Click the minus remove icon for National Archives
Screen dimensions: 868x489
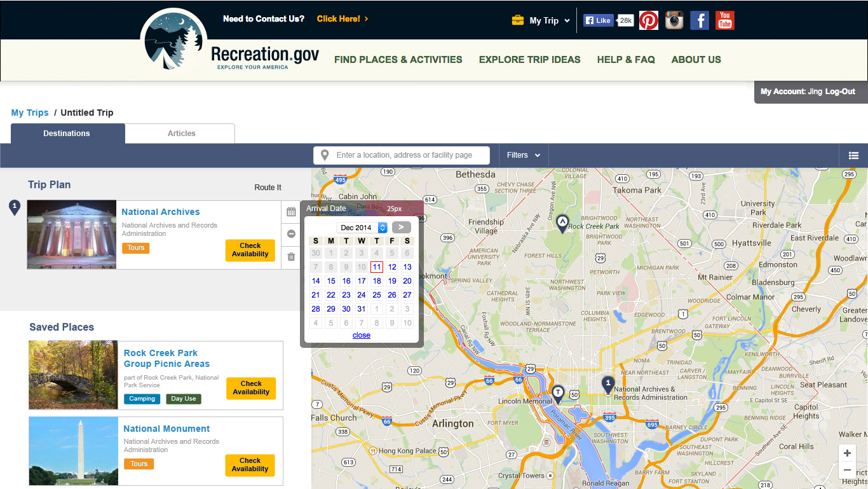(x=291, y=234)
